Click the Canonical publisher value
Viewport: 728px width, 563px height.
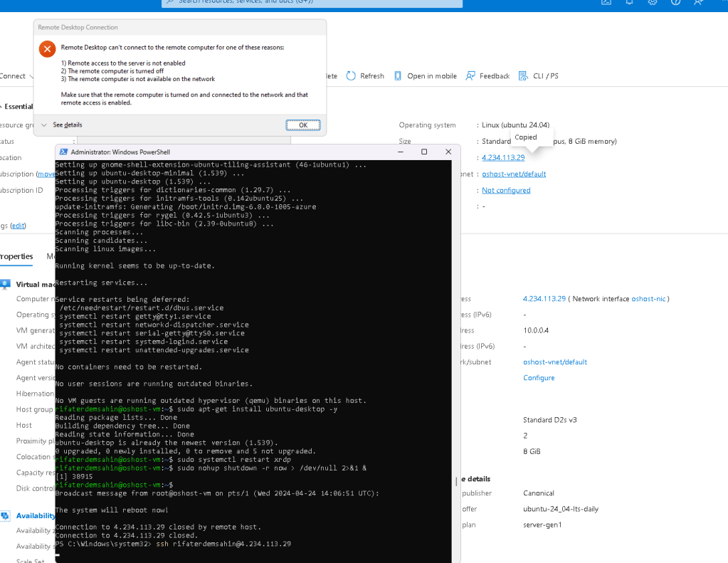(539, 493)
